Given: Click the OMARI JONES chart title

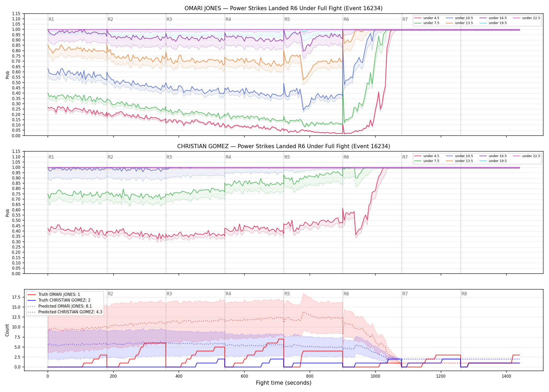Looking at the screenshot, I should [283, 8].
